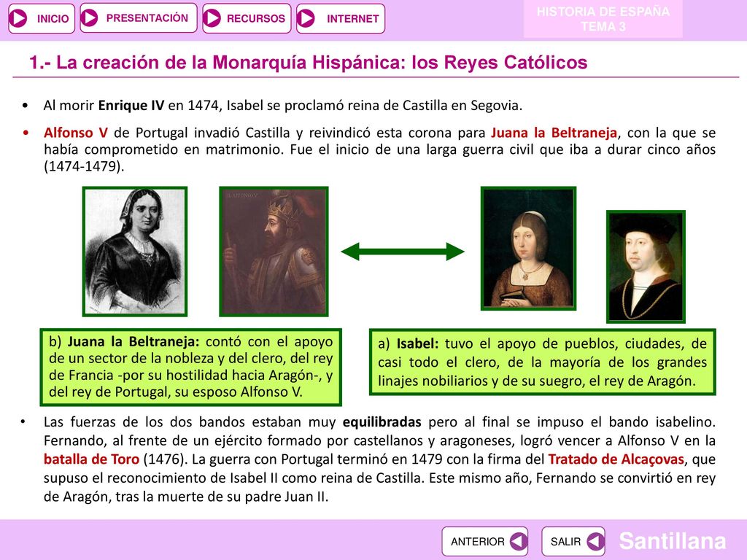Click the play arrow icon beside RECURSOS

[x=212, y=18]
